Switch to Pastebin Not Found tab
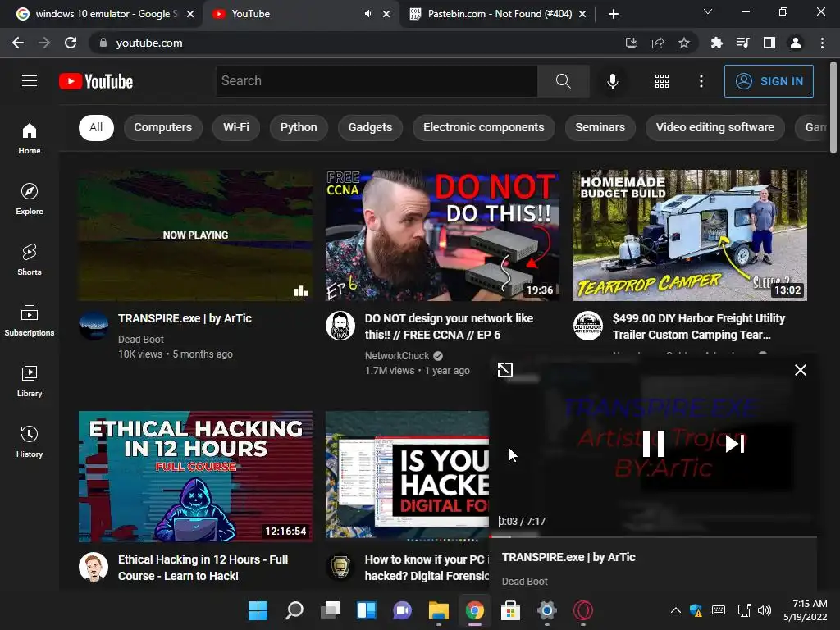840x630 pixels. (x=498, y=14)
